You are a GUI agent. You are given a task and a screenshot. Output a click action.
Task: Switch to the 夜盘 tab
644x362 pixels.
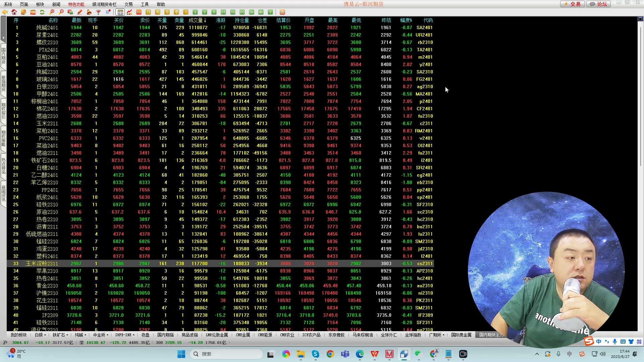[145, 335]
